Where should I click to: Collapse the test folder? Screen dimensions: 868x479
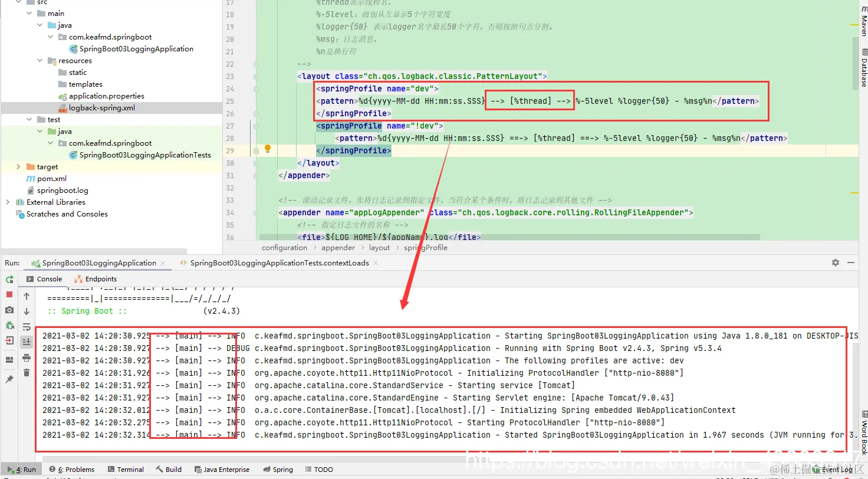29,120
